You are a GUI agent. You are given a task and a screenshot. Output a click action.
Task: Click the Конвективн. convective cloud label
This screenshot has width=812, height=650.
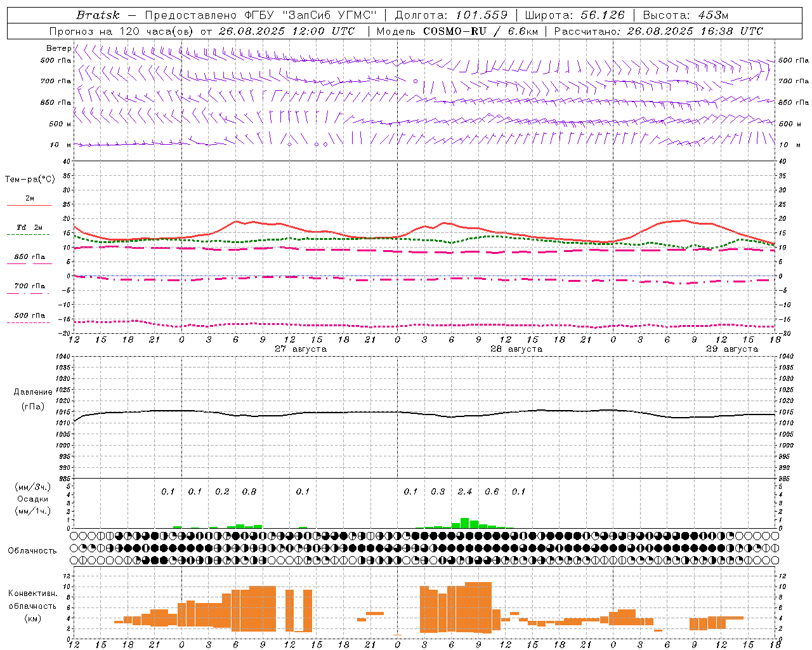(33, 594)
